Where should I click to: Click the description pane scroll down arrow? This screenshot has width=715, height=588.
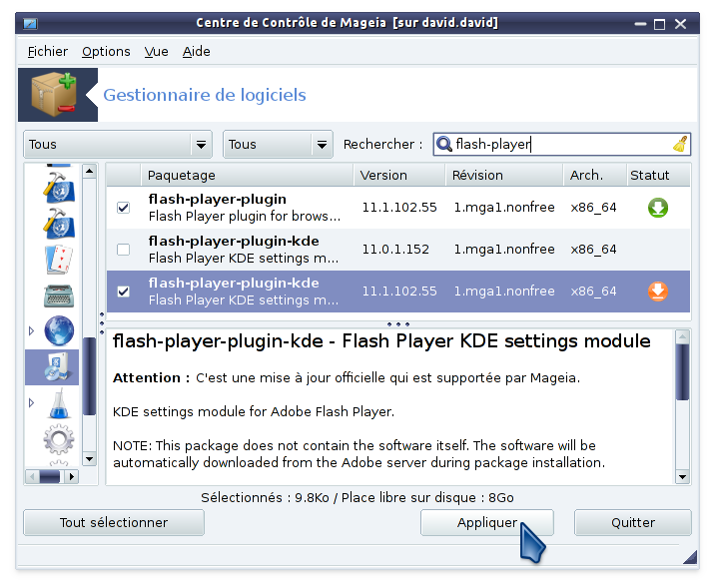pos(682,477)
